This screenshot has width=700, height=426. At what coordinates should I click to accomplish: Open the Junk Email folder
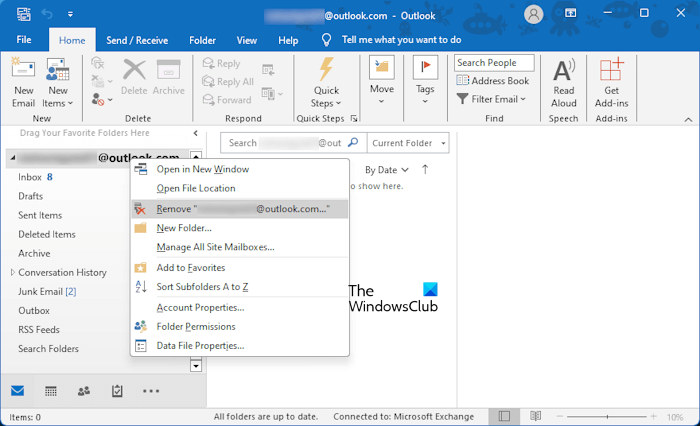coord(47,292)
